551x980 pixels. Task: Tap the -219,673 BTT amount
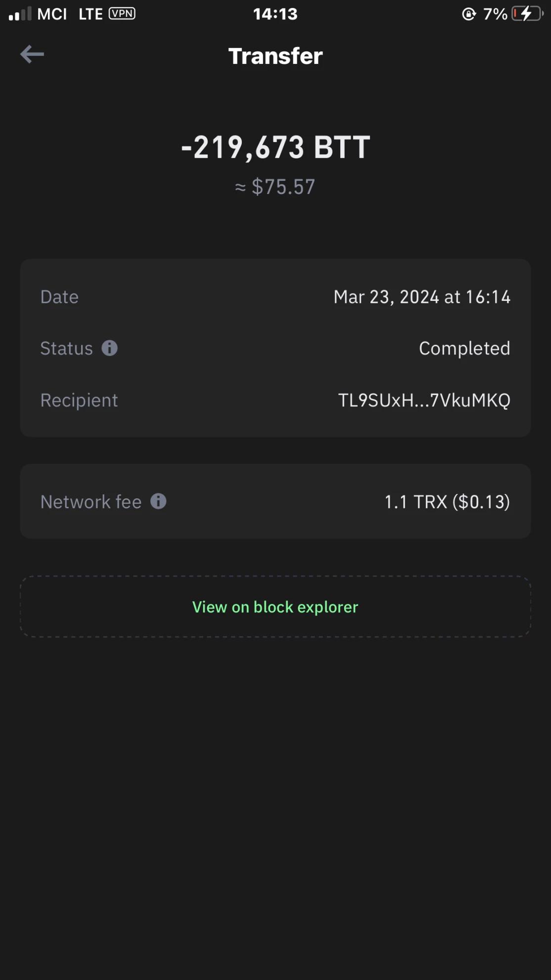[275, 147]
